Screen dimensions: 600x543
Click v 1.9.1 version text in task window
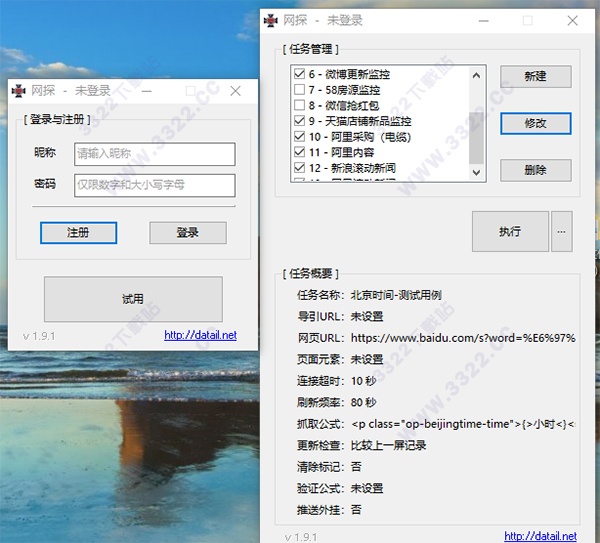(301, 537)
